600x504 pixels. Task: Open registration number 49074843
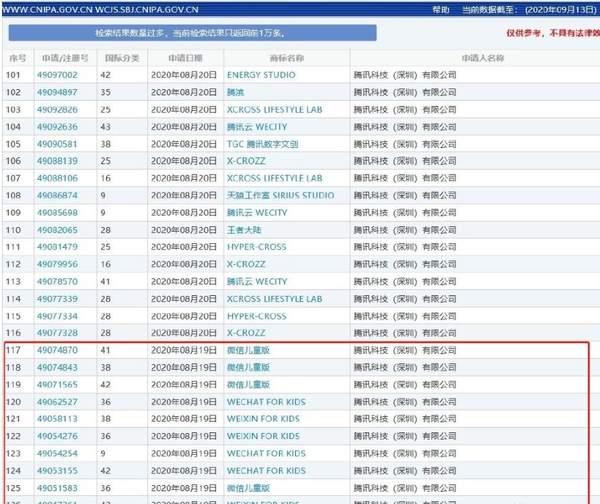[57, 367]
